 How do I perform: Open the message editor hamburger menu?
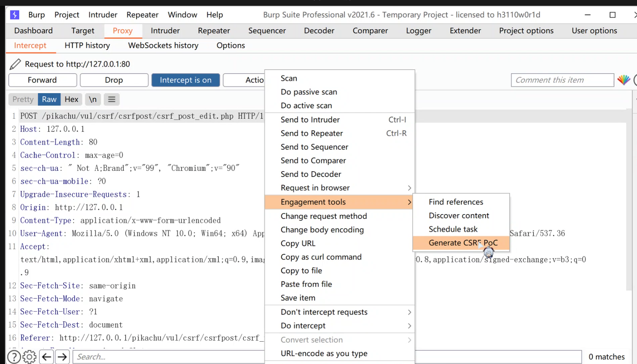pyautogui.click(x=112, y=99)
